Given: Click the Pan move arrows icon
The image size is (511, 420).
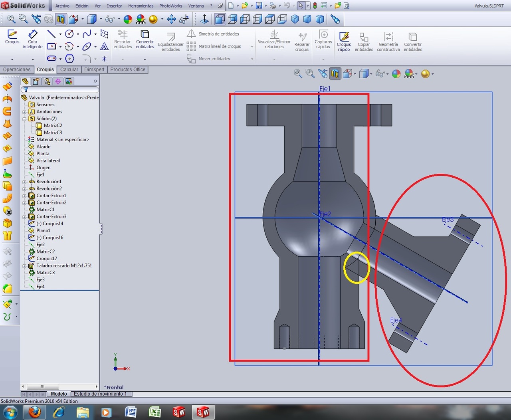Looking at the screenshot, I should [172, 19].
